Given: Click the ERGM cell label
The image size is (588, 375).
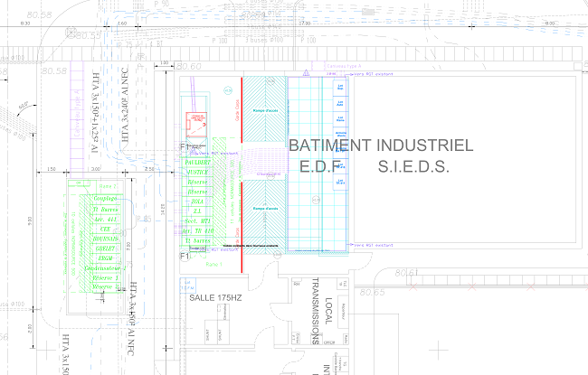Looking at the screenshot, I should pyautogui.click(x=105, y=258).
